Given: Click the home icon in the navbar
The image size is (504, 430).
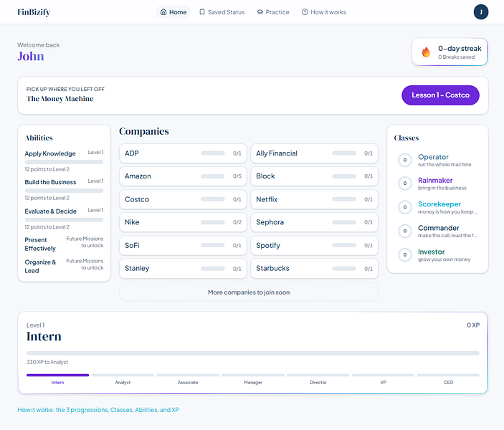Looking at the screenshot, I should pos(163,12).
